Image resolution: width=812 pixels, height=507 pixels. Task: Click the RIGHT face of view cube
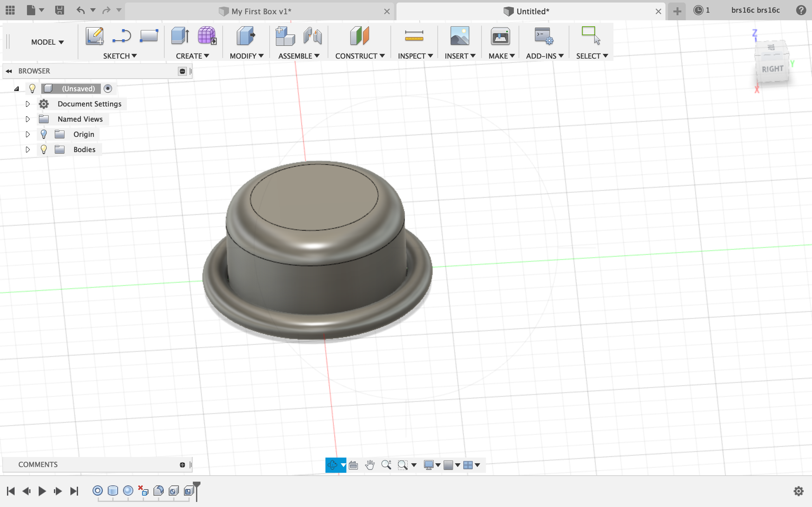coord(772,69)
